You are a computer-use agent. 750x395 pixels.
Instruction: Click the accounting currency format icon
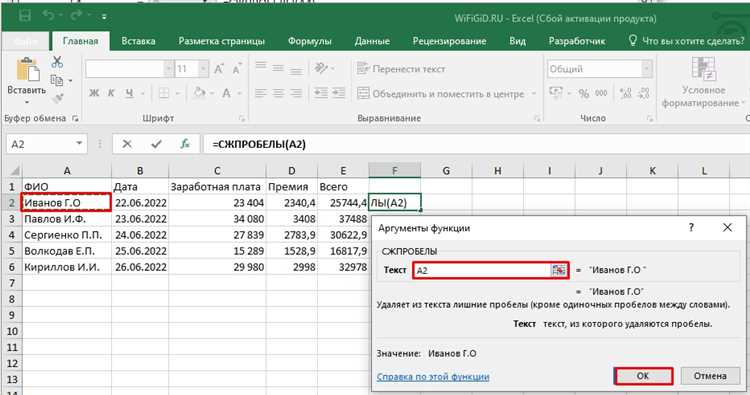pyautogui.click(x=556, y=93)
